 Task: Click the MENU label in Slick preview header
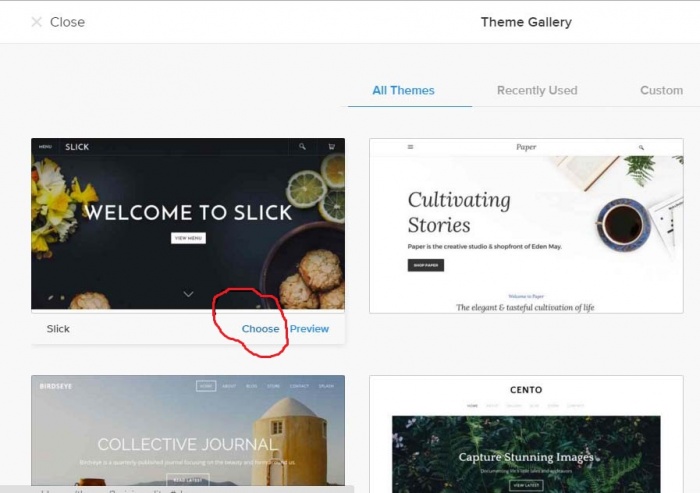coord(45,147)
